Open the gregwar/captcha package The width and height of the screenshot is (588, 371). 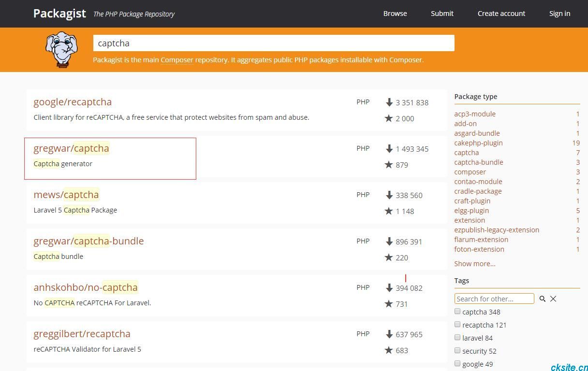click(71, 148)
